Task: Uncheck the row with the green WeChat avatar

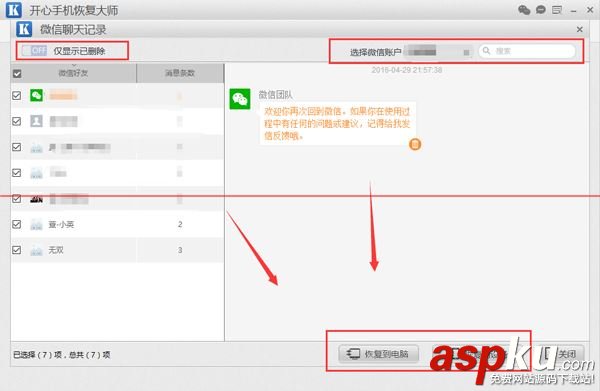Action: click(x=16, y=95)
